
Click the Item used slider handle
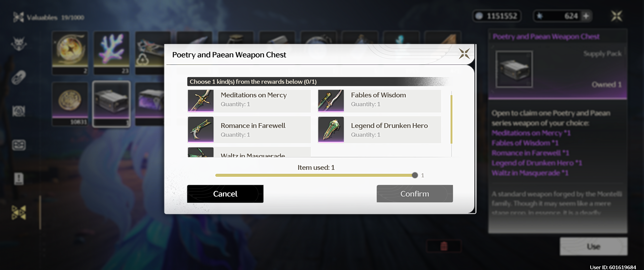[x=414, y=175]
